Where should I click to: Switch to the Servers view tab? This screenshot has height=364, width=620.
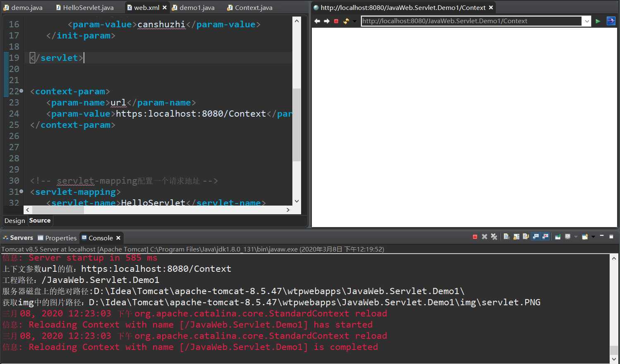coord(18,238)
